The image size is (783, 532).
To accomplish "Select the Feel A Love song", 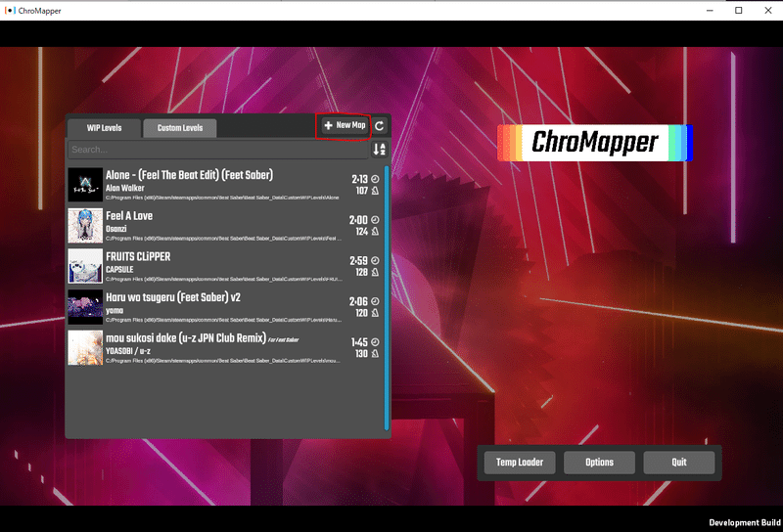I will [225, 226].
